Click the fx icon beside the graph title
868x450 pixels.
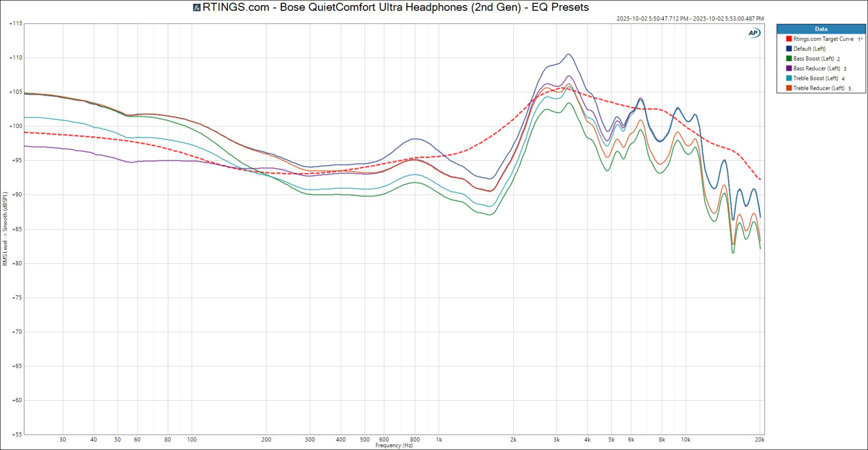coord(196,7)
